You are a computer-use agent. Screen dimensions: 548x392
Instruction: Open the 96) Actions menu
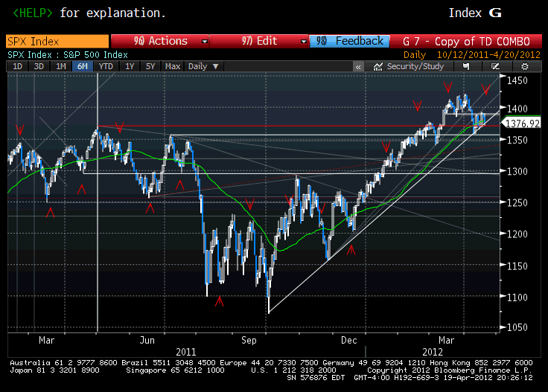(x=160, y=41)
